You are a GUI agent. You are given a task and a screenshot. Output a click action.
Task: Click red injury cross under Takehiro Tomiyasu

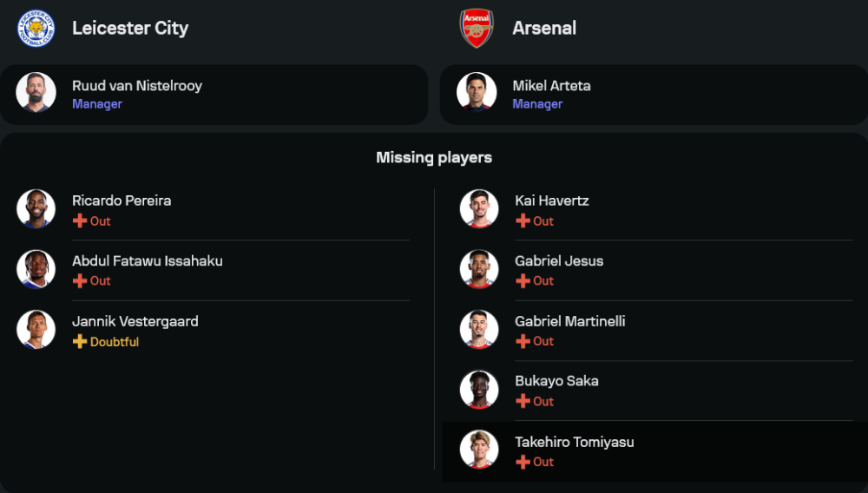tap(523, 463)
